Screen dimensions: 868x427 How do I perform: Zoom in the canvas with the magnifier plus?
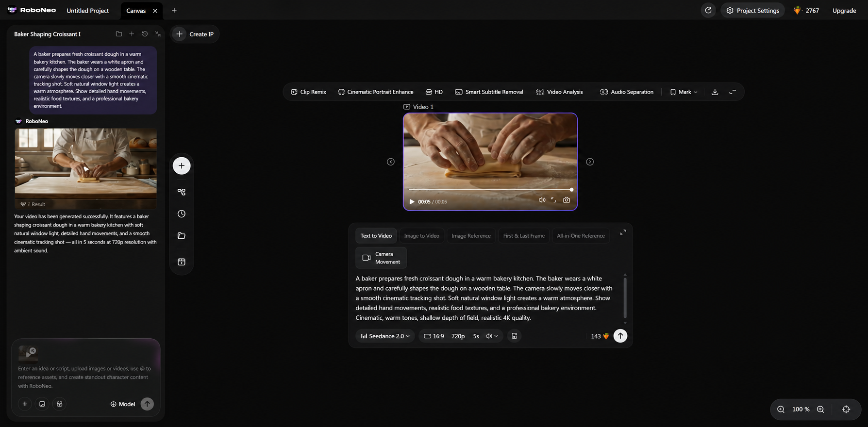[x=820, y=409]
